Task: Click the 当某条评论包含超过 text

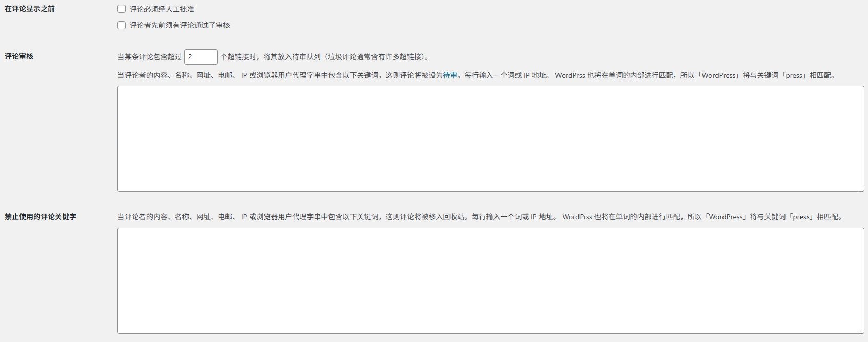Action: [x=150, y=57]
